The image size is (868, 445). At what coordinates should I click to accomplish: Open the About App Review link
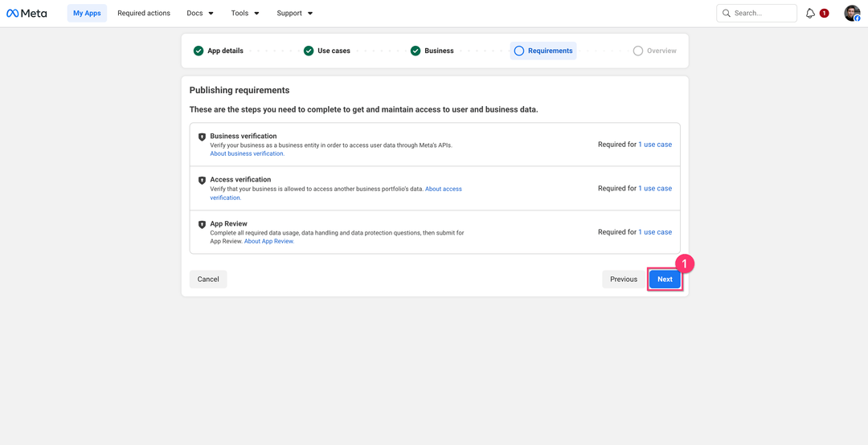tap(269, 241)
